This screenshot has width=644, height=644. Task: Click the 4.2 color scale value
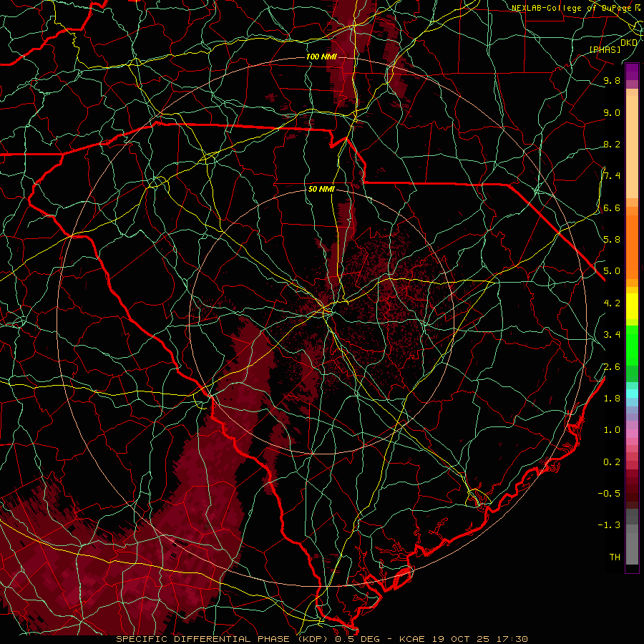612,303
